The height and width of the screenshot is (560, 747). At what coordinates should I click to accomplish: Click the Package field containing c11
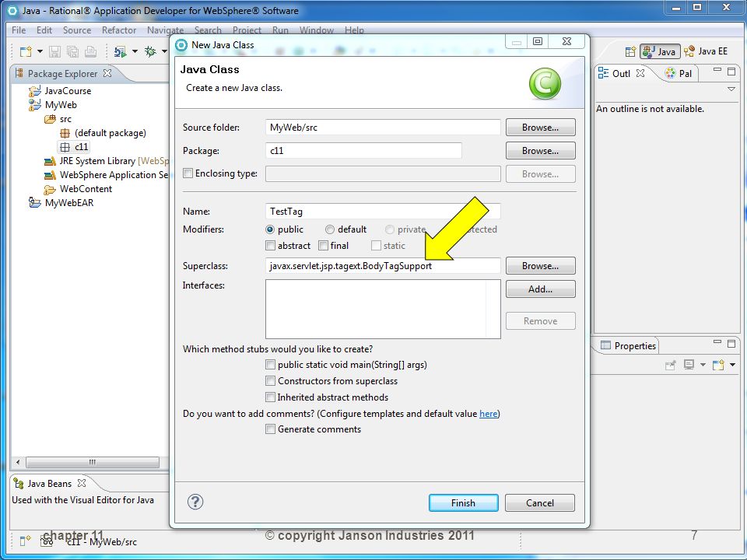tap(363, 150)
